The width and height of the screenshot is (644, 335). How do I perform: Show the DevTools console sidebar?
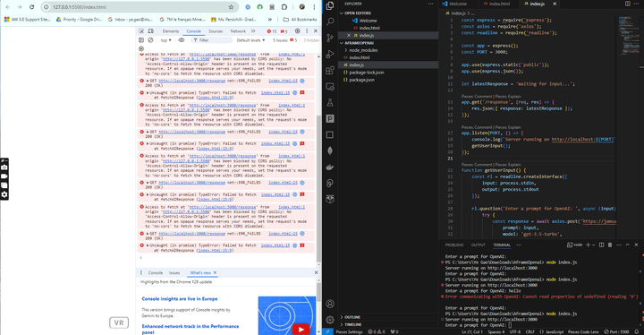[141, 40]
